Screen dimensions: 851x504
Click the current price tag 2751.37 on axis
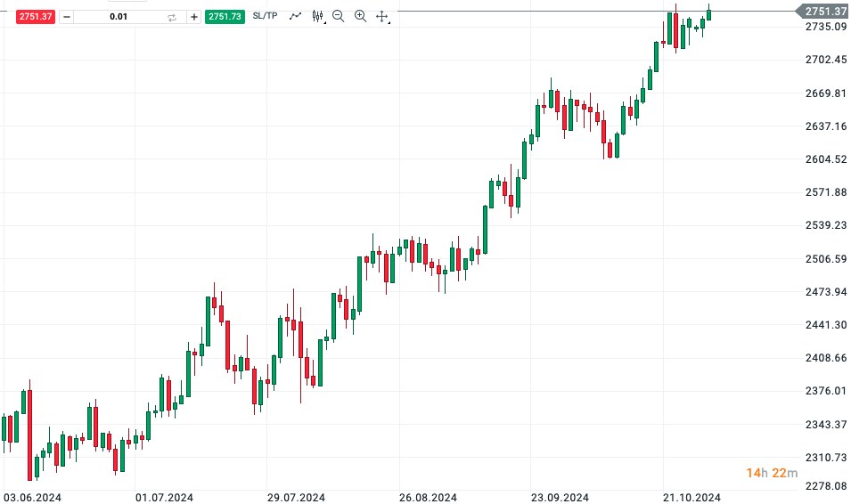pyautogui.click(x=822, y=11)
